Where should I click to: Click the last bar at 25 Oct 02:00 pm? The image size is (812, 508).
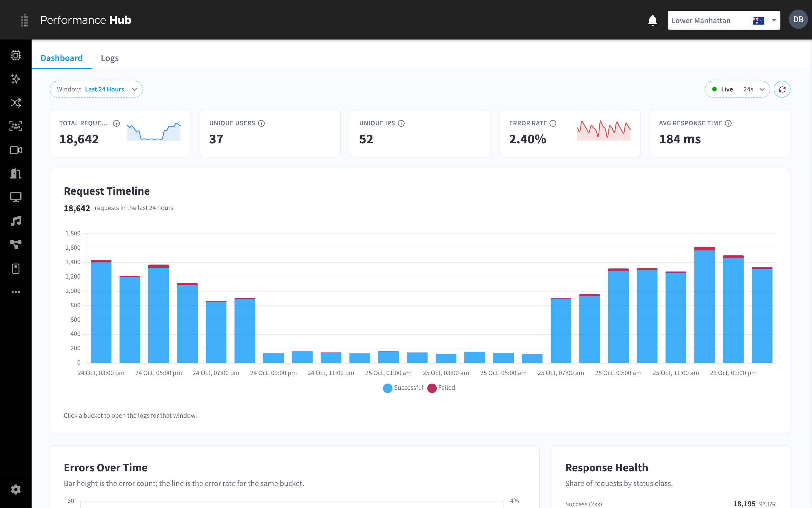click(x=762, y=315)
